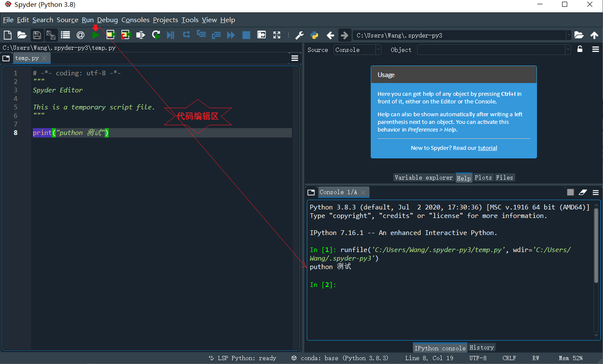Close the temp.py editor tab

(44, 58)
